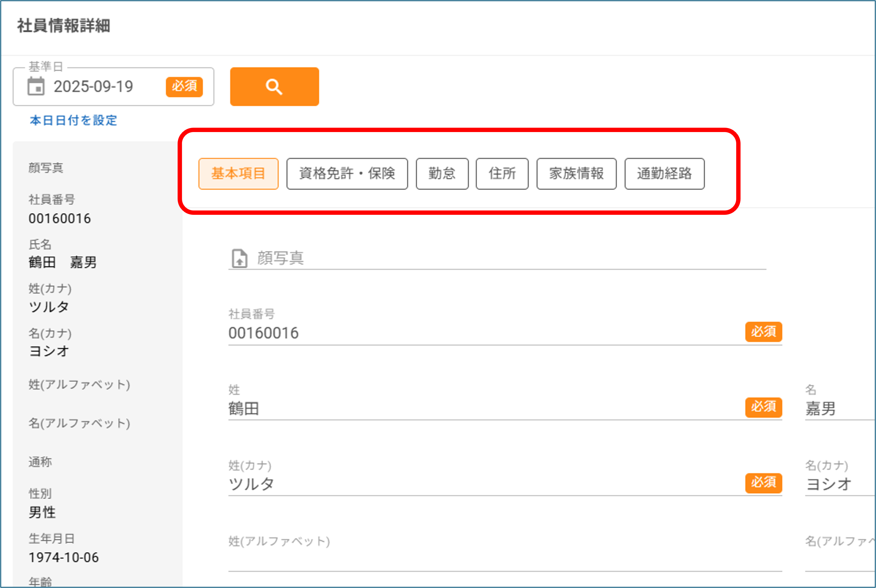Click the 顔写真 photo upload icon
Image resolution: width=876 pixels, height=588 pixels.
coord(239,258)
